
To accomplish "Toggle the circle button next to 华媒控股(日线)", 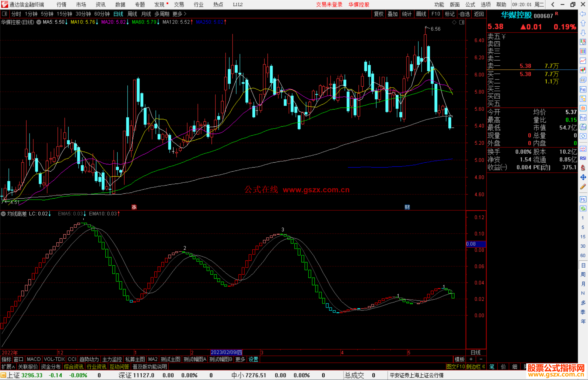I will (x=39, y=22).
